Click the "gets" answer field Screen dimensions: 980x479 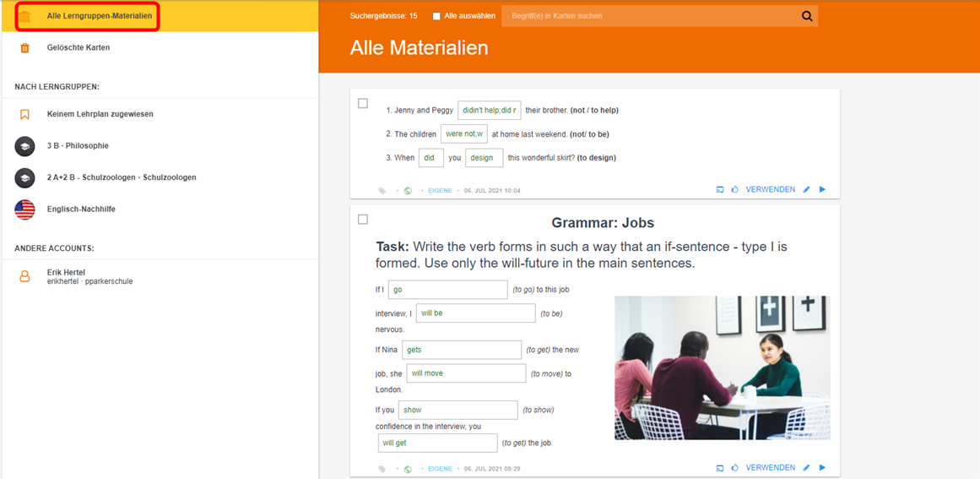pyautogui.click(x=462, y=351)
